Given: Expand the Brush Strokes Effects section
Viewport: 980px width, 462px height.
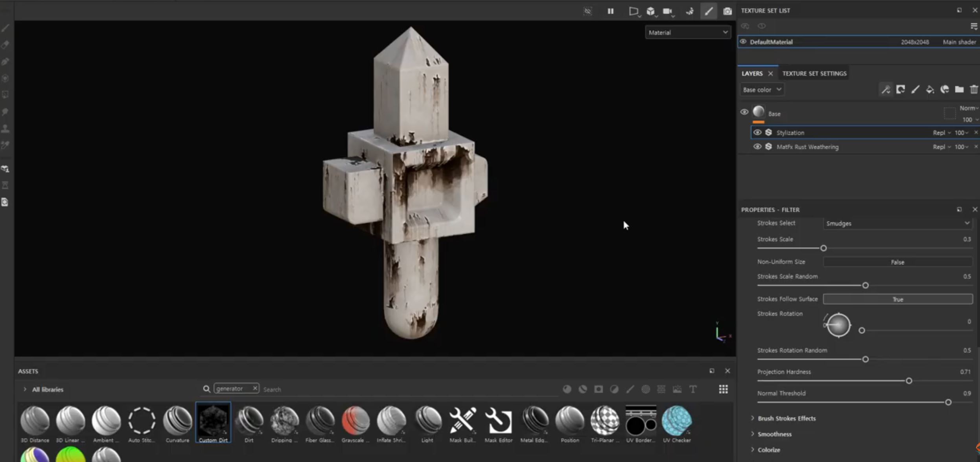Looking at the screenshot, I should (787, 418).
